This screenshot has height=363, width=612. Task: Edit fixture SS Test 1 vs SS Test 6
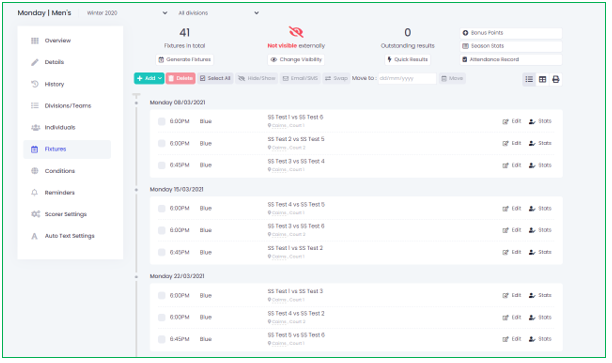[512, 121]
